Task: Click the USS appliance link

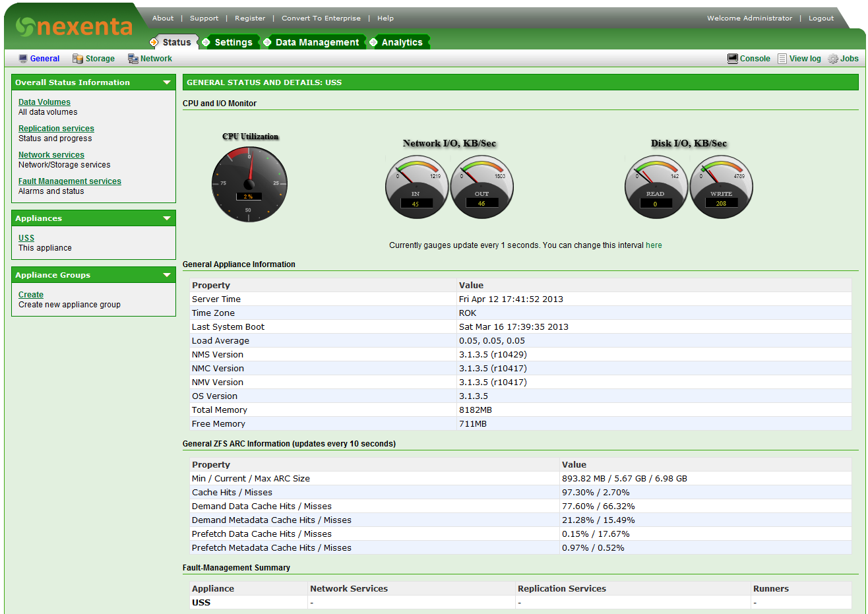Action: point(26,238)
